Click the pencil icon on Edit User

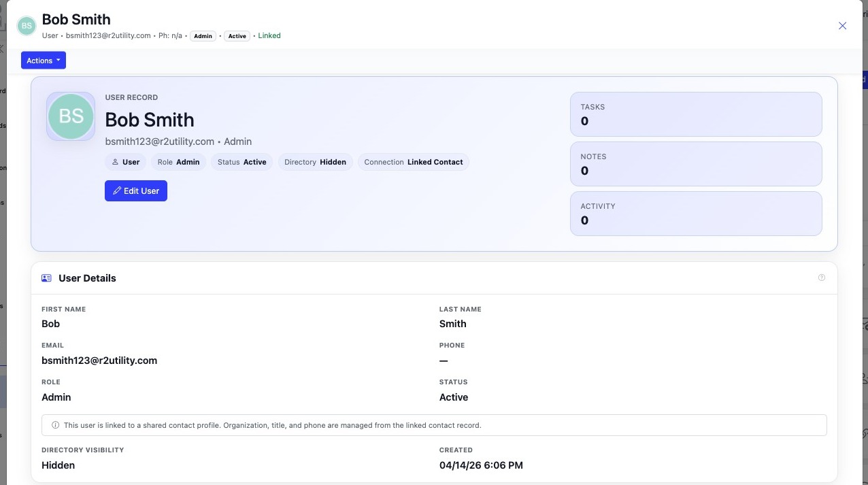coord(117,191)
